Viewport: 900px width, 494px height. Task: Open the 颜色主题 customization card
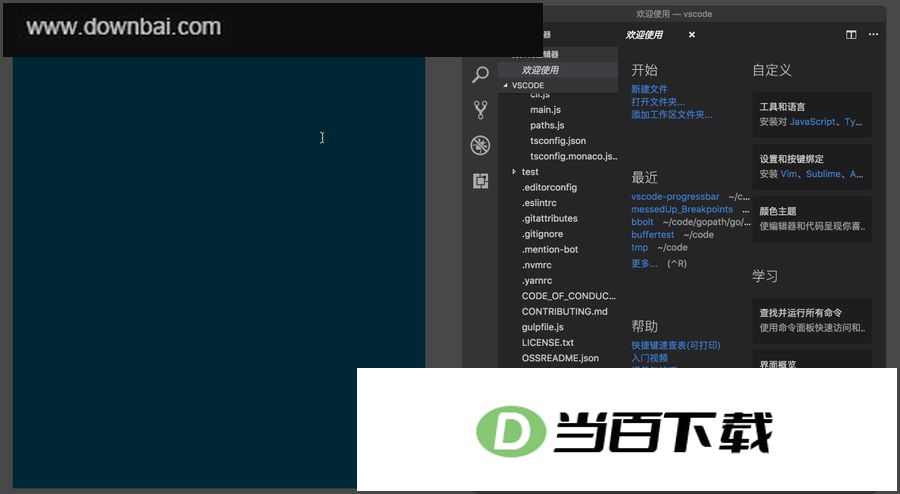tap(812, 219)
